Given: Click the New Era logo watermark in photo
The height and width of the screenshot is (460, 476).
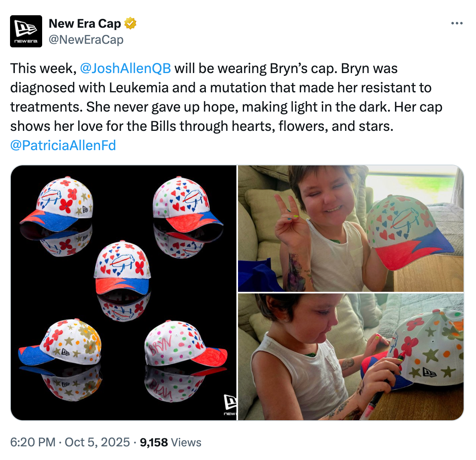Looking at the screenshot, I should click(230, 405).
